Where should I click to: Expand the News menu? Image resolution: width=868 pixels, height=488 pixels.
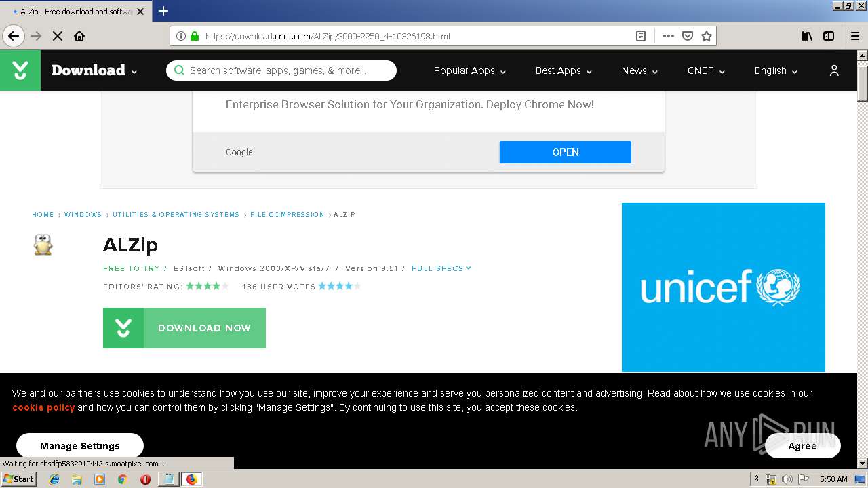639,70
